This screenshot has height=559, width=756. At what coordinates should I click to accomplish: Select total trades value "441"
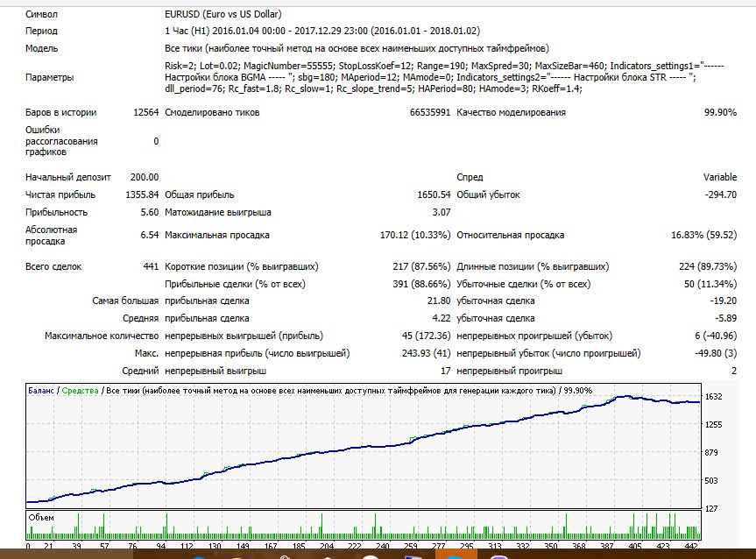click(x=151, y=266)
